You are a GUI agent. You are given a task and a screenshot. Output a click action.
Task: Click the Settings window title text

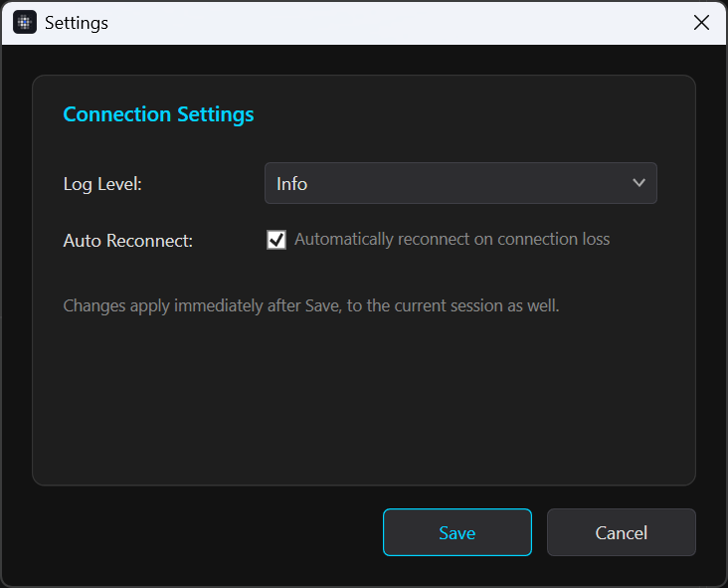(77, 23)
